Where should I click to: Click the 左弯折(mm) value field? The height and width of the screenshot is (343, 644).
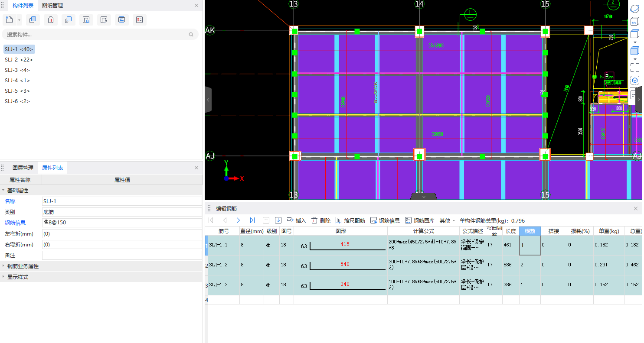tap(122, 234)
